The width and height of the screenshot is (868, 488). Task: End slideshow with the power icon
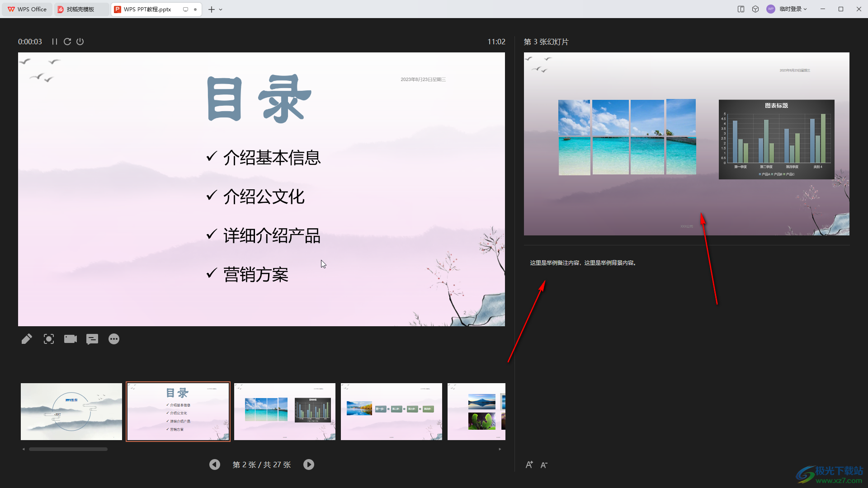[x=80, y=42]
